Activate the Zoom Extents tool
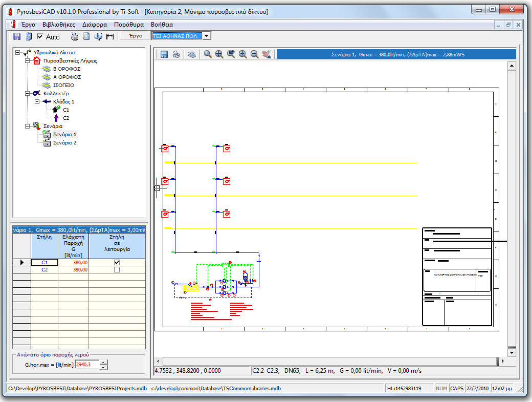Image resolution: width=532 pixels, height=402 pixels. (218, 54)
